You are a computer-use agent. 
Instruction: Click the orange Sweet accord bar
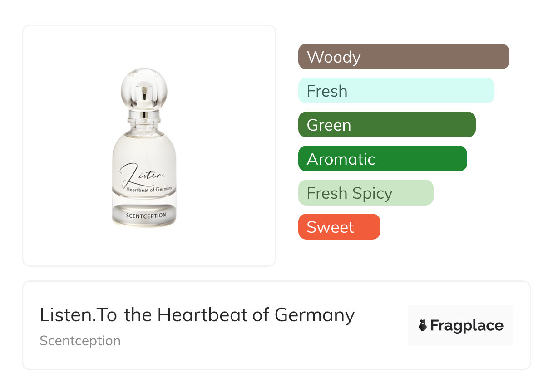pos(339,227)
